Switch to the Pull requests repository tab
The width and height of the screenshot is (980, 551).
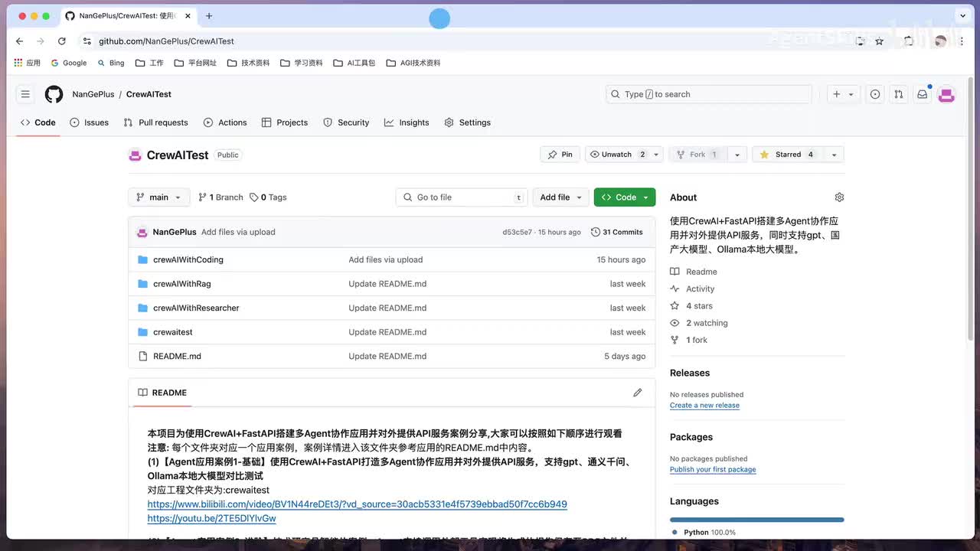155,122
